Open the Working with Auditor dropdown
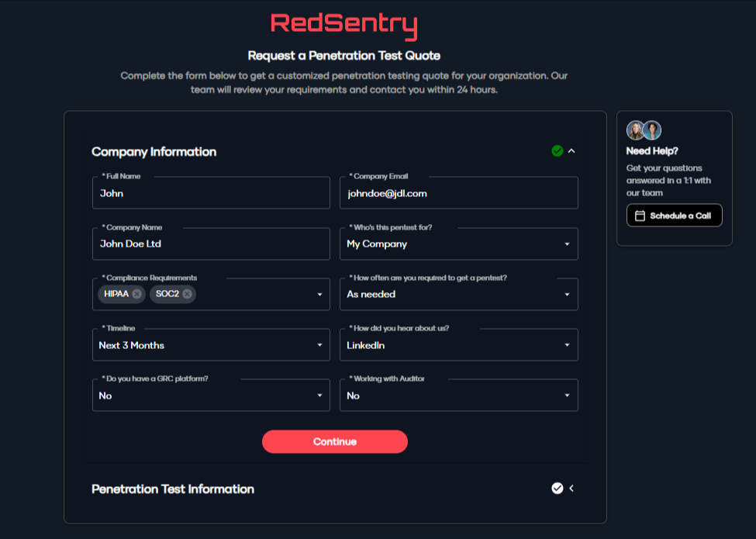Viewport: 756px width, 539px height. pyautogui.click(x=458, y=395)
